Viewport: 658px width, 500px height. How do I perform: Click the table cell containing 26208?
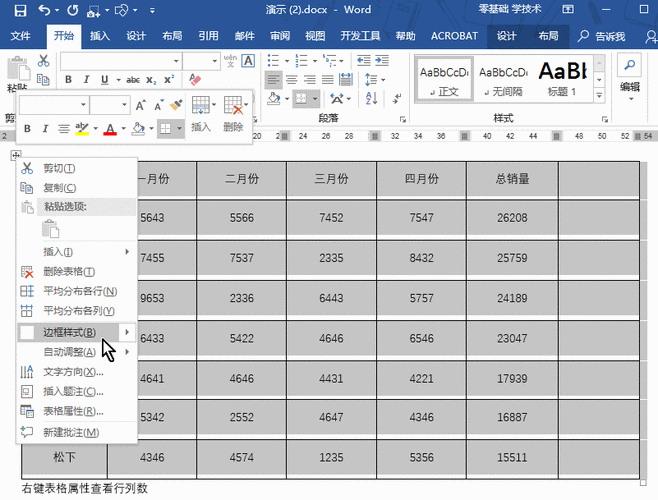pos(512,218)
